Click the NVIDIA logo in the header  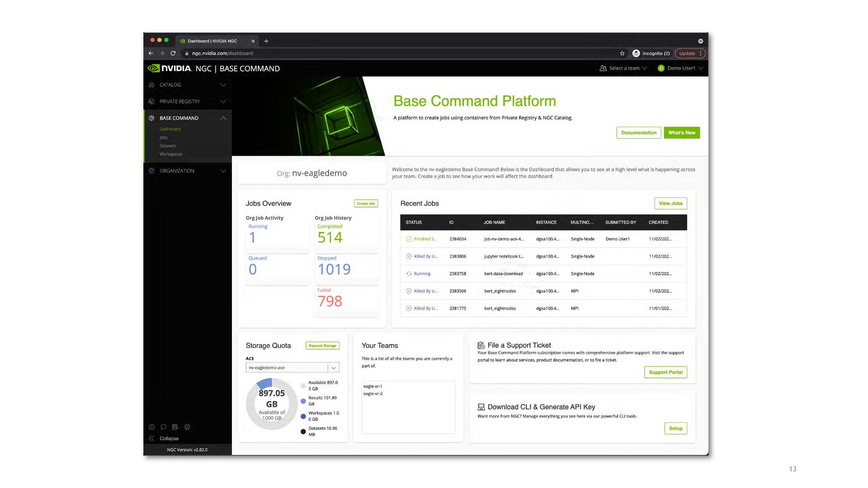[x=170, y=68]
